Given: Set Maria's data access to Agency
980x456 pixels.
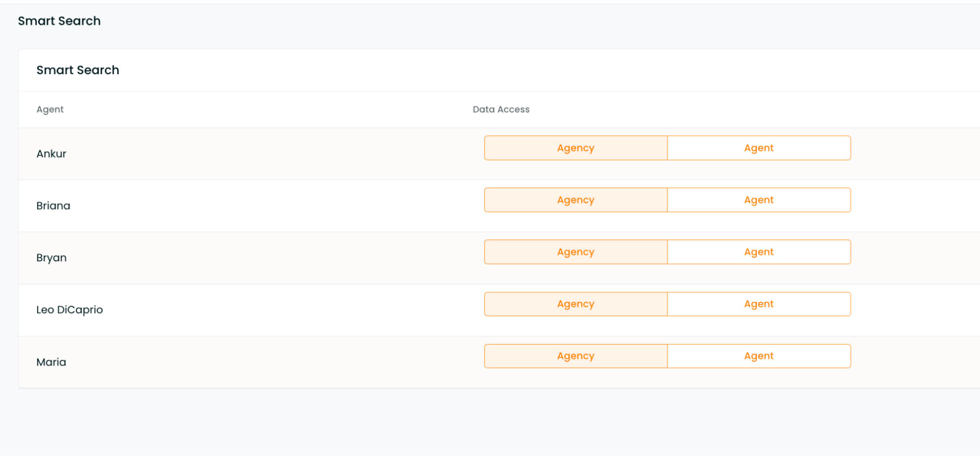Looking at the screenshot, I should (576, 356).
